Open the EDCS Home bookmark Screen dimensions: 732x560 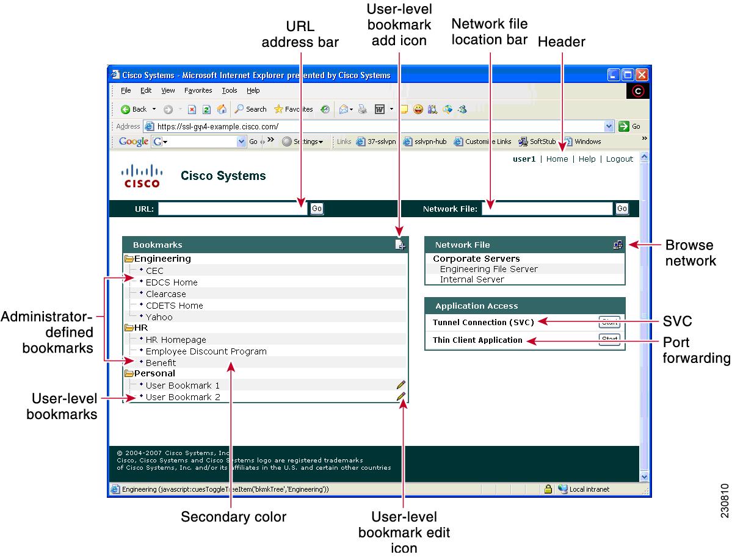pyautogui.click(x=172, y=282)
